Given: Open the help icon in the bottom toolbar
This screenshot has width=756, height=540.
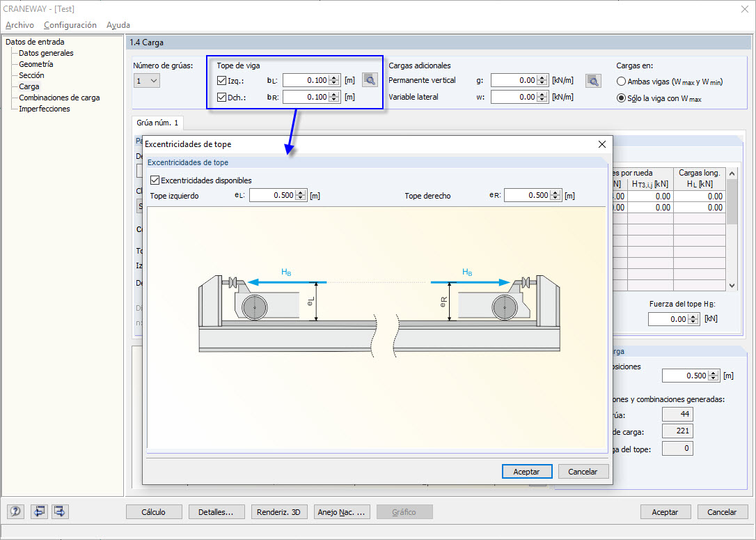Looking at the screenshot, I should click(15, 511).
